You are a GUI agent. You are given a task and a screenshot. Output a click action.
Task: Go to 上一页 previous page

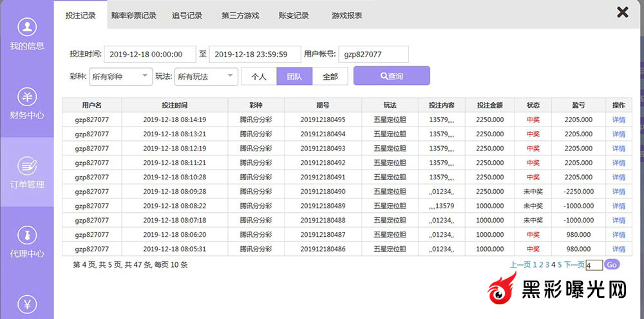520,264
